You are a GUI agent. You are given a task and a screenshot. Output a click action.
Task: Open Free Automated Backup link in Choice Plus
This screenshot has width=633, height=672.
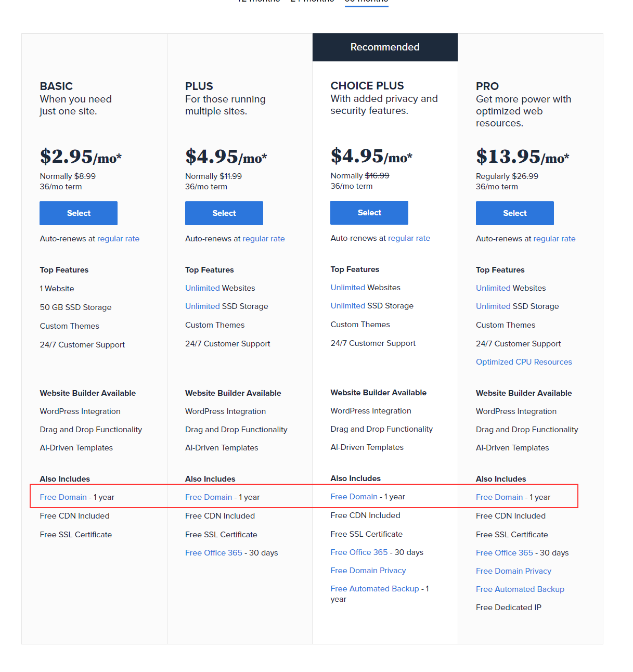(x=374, y=589)
